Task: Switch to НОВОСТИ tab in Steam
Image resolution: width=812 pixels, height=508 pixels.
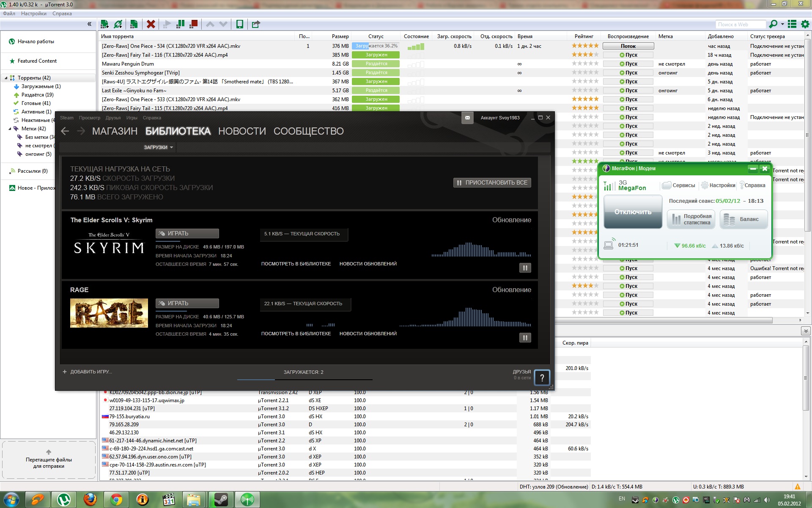Action: pos(242,131)
